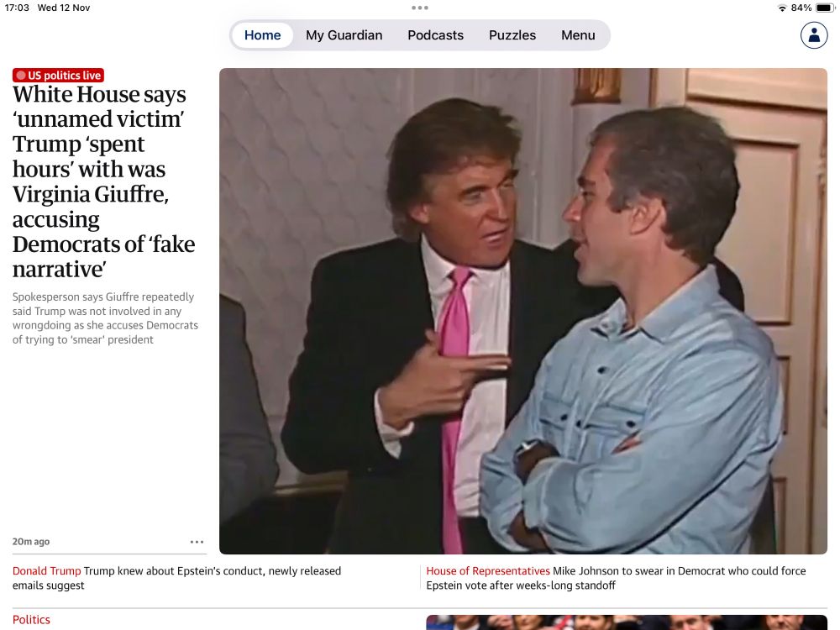Open the Politics section heading

tap(31, 620)
